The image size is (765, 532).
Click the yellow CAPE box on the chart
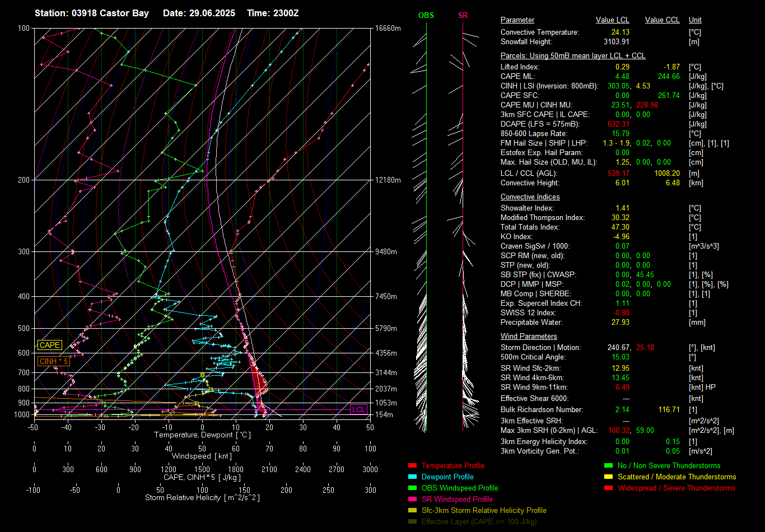coord(49,345)
